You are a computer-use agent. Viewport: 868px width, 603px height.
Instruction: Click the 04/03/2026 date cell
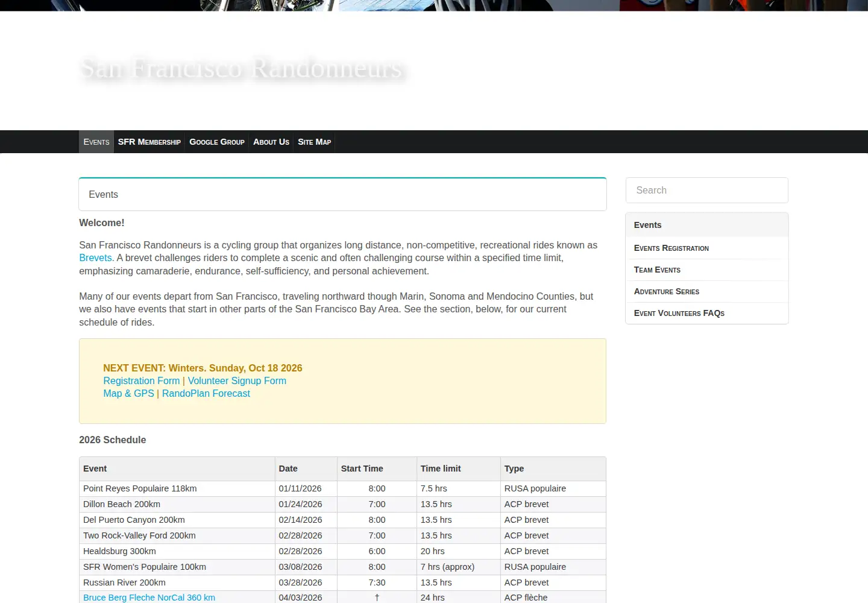(306, 598)
